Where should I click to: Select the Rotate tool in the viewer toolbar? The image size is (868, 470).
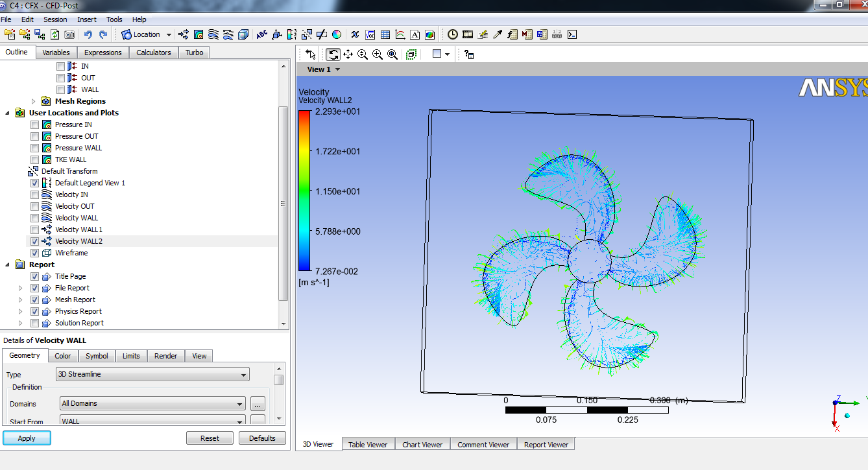point(333,54)
